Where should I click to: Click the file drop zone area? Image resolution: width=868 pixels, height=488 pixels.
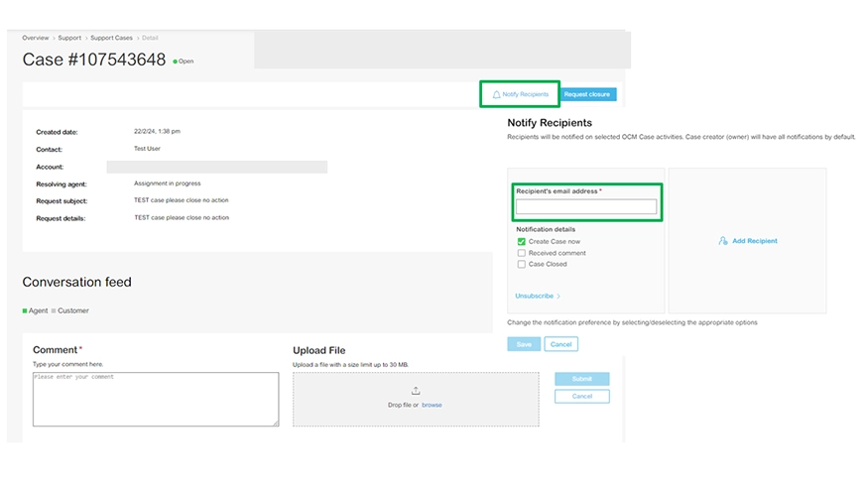416,399
